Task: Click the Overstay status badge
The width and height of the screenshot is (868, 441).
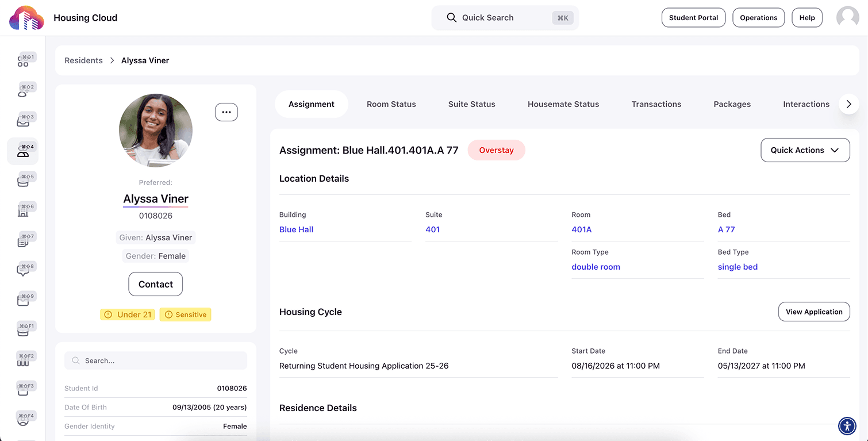Action: (x=497, y=150)
